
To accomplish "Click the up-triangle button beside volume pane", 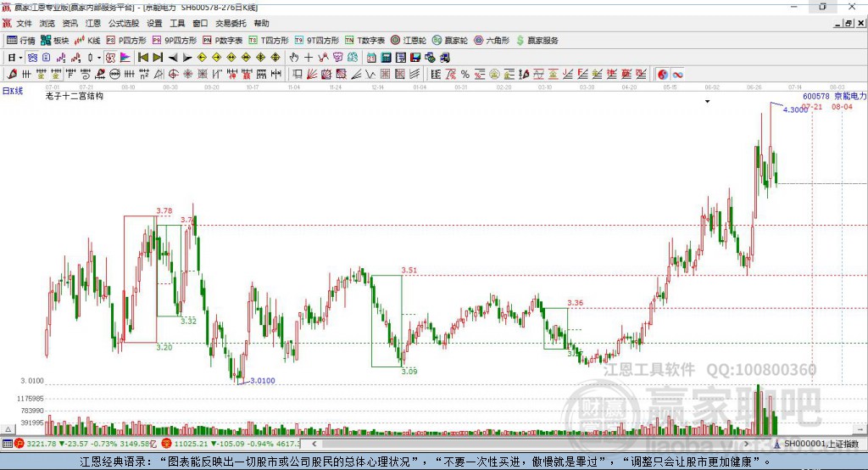I will [x=8, y=429].
